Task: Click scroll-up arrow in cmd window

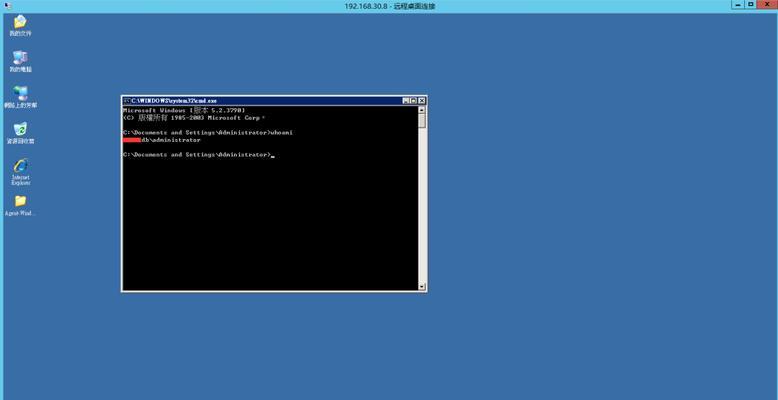Action: click(x=422, y=110)
